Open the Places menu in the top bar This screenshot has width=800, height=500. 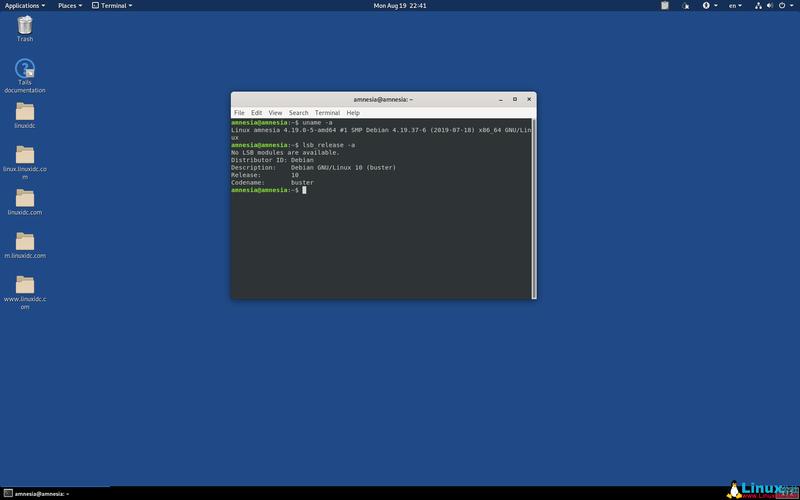(x=70, y=6)
